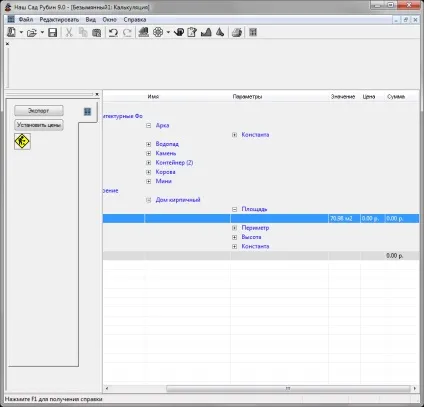Click the calculator icon at toolbar end
Viewport: 424px width, 407px height.
point(253,32)
